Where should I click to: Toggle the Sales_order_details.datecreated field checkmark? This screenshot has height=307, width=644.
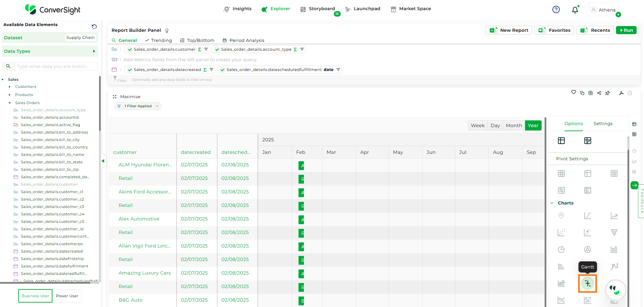130,70
